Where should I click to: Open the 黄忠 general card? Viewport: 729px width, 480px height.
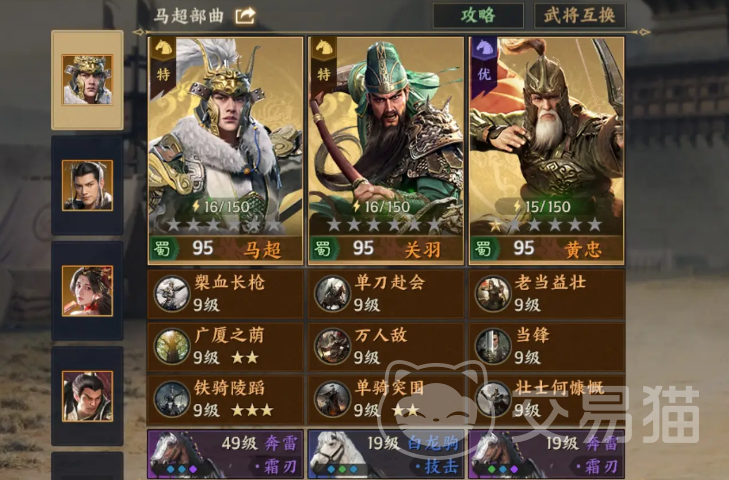pos(547,151)
